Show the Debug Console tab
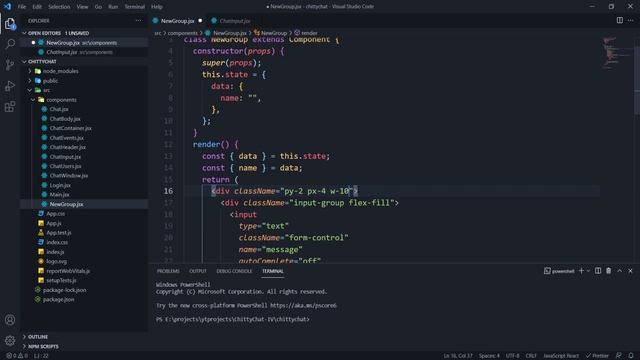The height and width of the screenshot is (360, 640). (x=234, y=271)
